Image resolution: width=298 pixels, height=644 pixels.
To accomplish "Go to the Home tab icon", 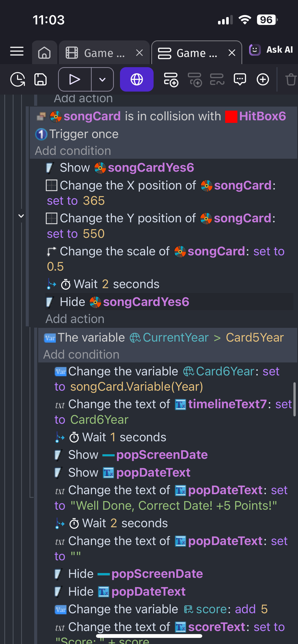I will (44, 53).
